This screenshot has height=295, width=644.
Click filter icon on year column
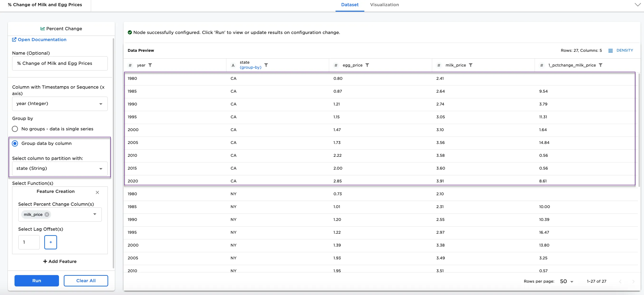point(150,65)
